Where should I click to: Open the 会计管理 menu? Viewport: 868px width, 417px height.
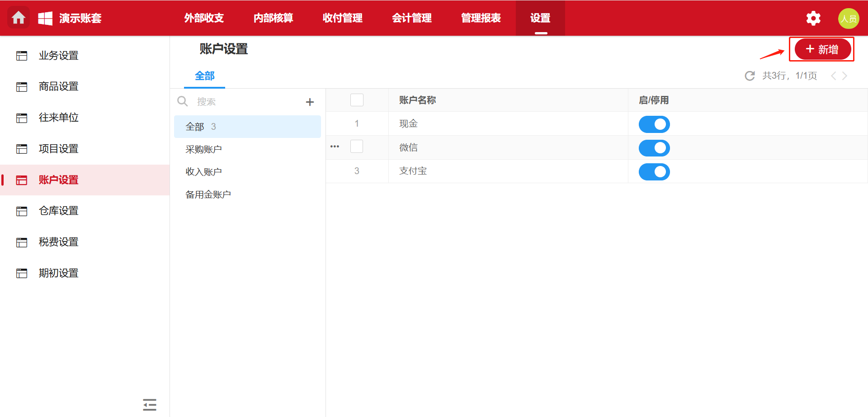coord(411,18)
